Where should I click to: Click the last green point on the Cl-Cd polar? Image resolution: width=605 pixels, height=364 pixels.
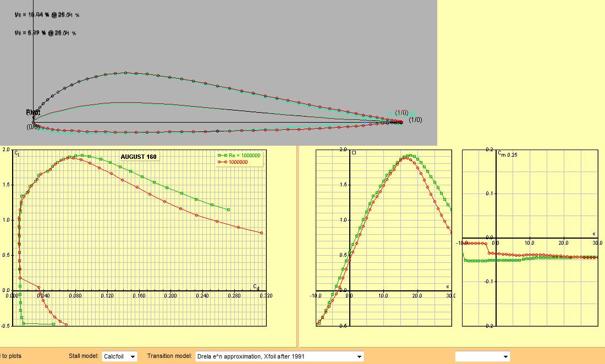pos(228,209)
